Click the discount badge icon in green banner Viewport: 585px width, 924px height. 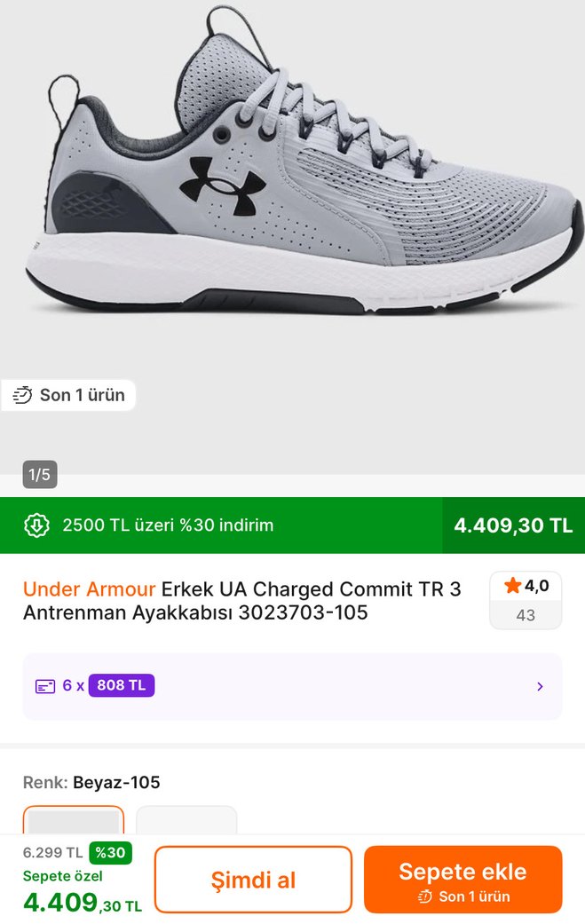[x=37, y=525]
